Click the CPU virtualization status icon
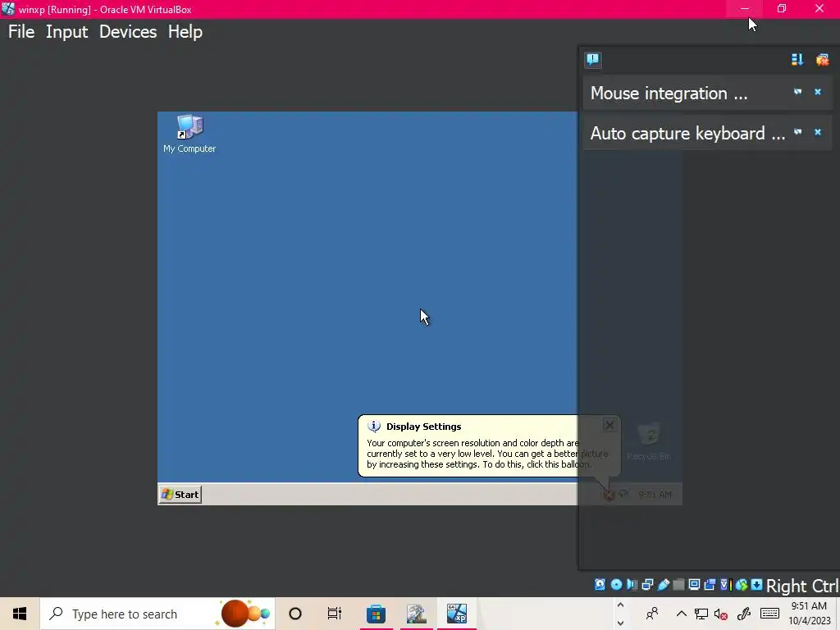 click(725, 584)
